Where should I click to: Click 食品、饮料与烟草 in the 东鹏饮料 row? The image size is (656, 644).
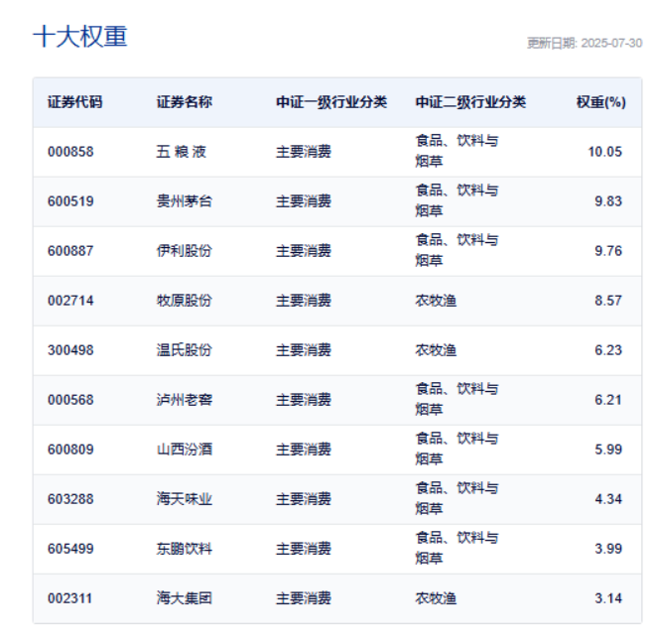coord(457,548)
